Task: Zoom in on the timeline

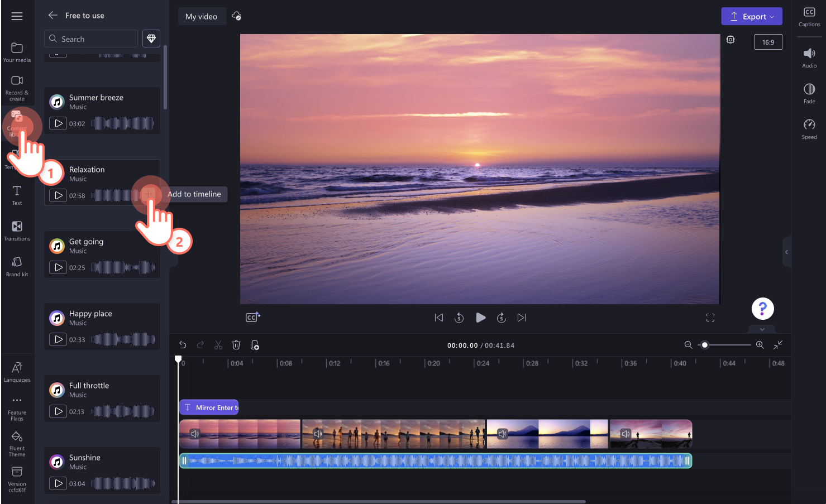Action: pyautogui.click(x=760, y=345)
